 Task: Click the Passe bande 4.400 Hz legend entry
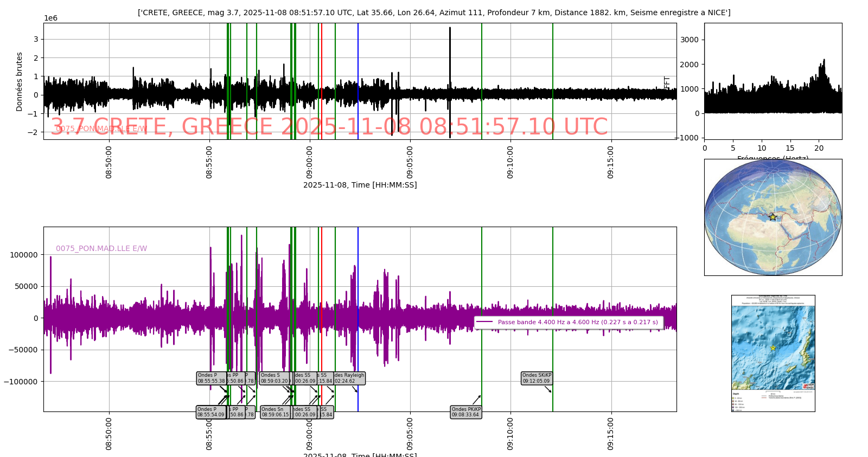pyautogui.click(x=577, y=322)
